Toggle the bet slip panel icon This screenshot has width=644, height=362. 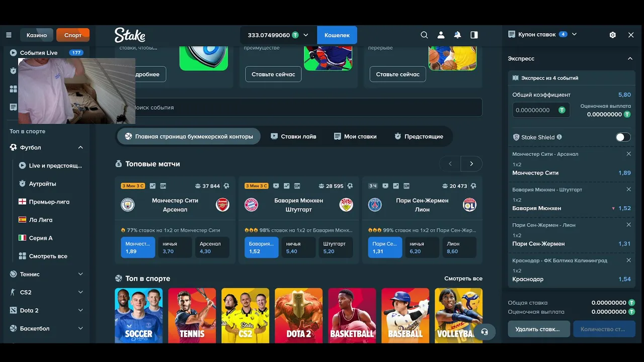tap(474, 35)
